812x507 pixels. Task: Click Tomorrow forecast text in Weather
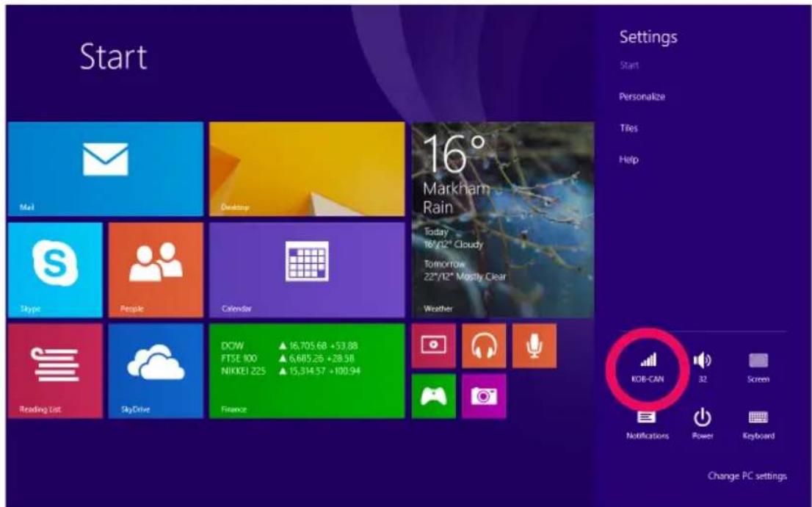click(x=465, y=270)
